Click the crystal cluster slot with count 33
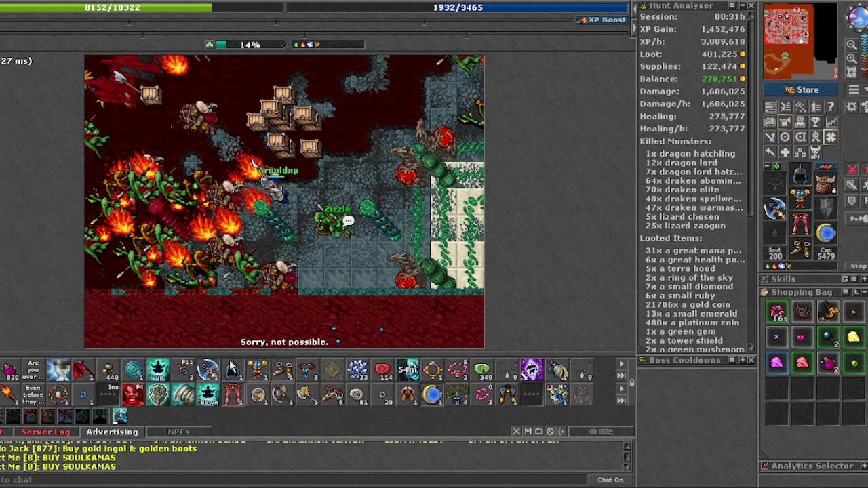The width and height of the screenshot is (868, 488). click(357, 370)
